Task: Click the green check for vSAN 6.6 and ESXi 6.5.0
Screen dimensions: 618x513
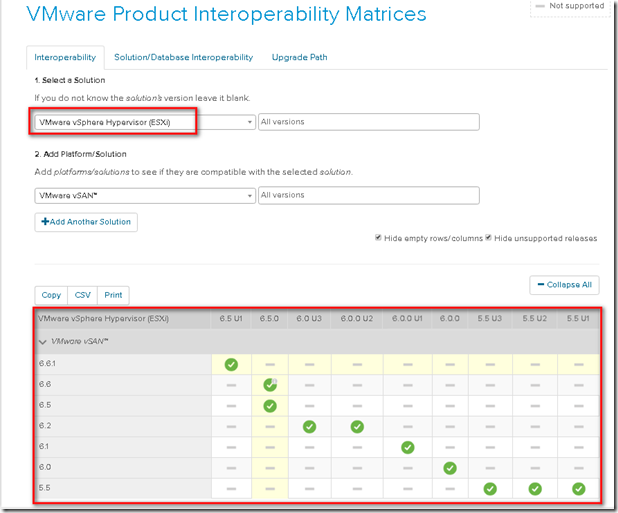Action: (270, 385)
